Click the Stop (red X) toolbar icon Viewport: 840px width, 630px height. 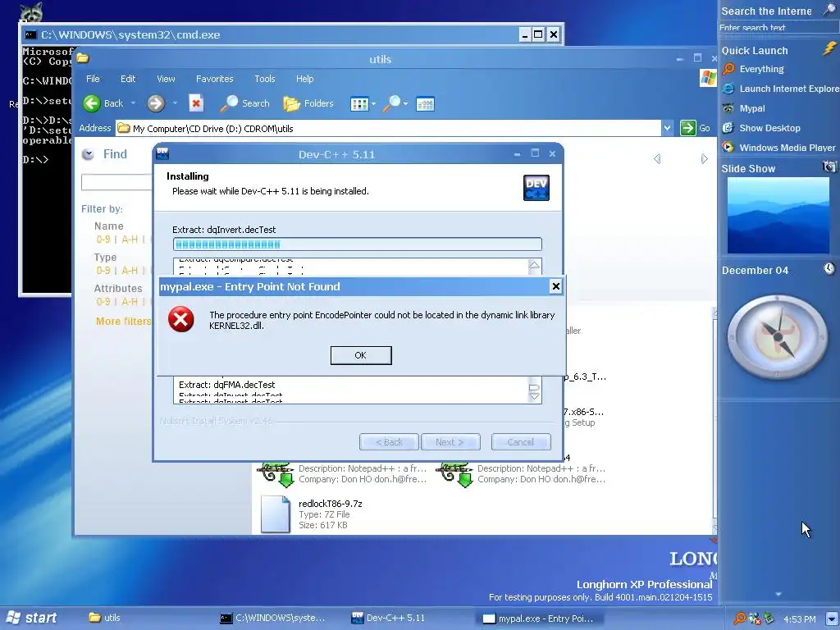(196, 103)
